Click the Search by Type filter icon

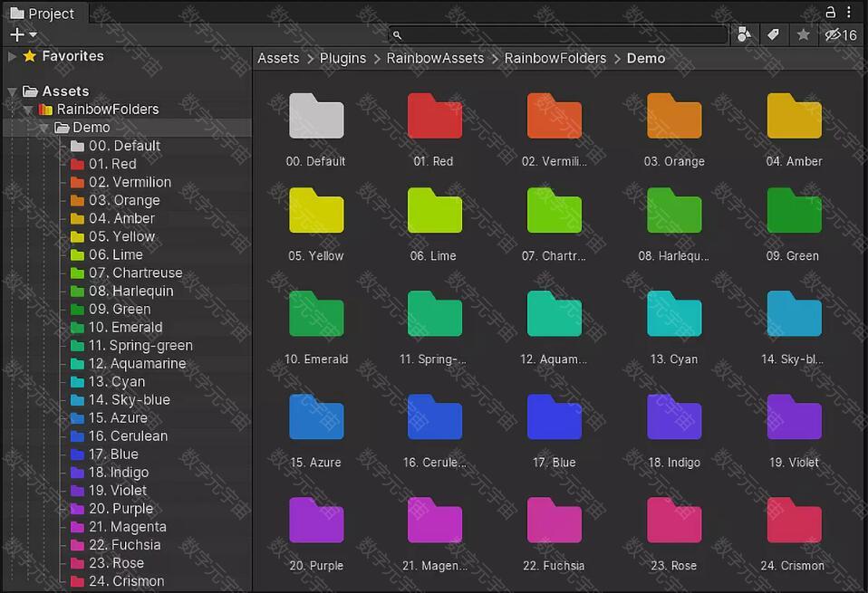(x=744, y=34)
